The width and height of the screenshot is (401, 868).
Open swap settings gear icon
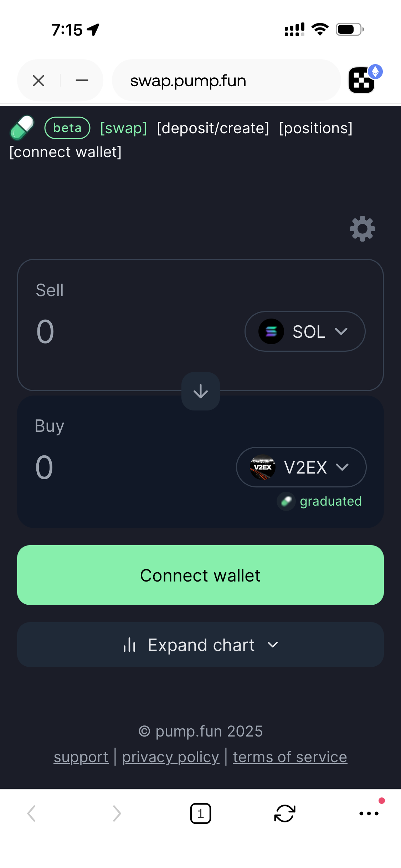(x=362, y=229)
